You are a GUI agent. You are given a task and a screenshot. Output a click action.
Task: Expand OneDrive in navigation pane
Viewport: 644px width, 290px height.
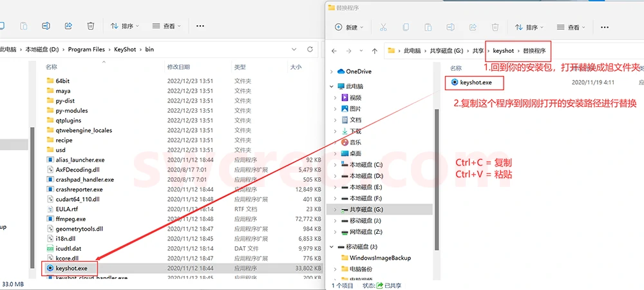332,72
